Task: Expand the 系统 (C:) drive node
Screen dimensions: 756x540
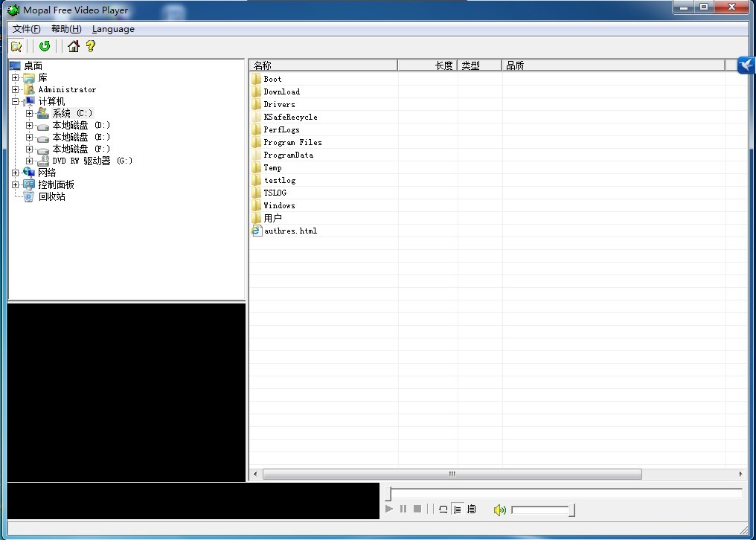Action: coord(30,114)
